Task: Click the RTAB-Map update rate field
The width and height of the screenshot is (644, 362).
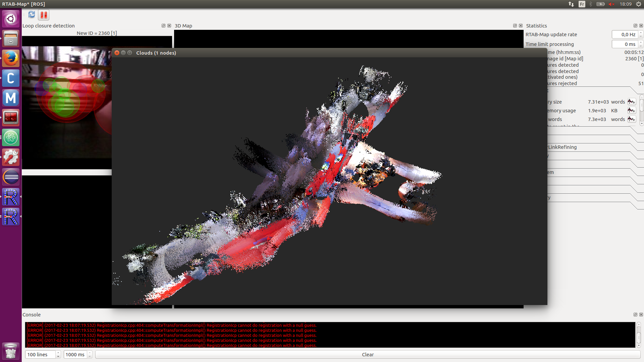Action: pyautogui.click(x=625, y=35)
